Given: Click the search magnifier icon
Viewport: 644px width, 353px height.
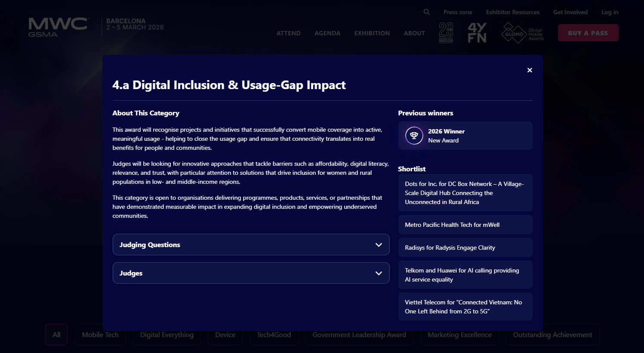Looking at the screenshot, I should 426,12.
